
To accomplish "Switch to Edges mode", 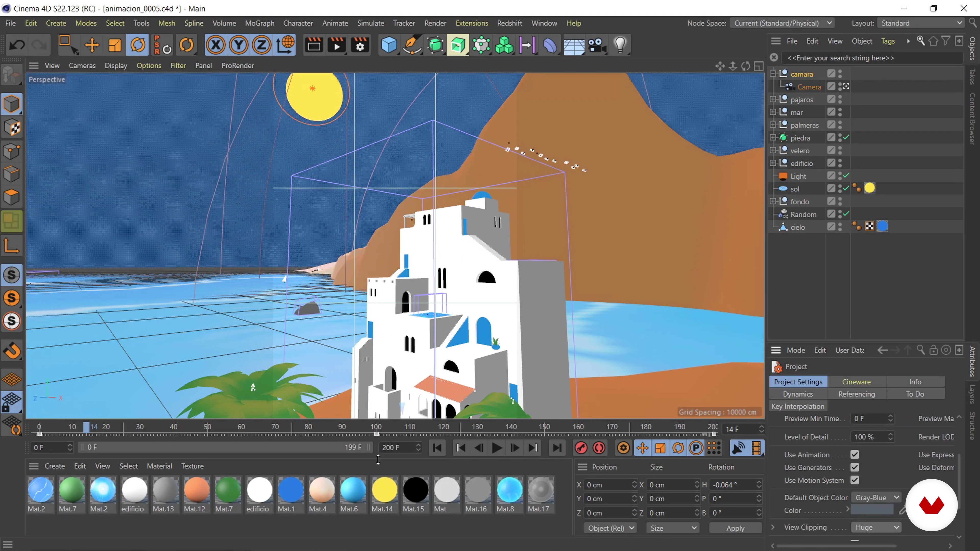I will [x=11, y=174].
